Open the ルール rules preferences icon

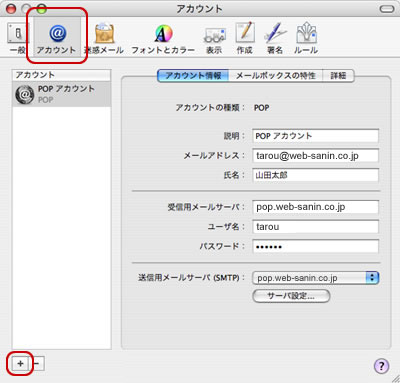pyautogui.click(x=306, y=38)
